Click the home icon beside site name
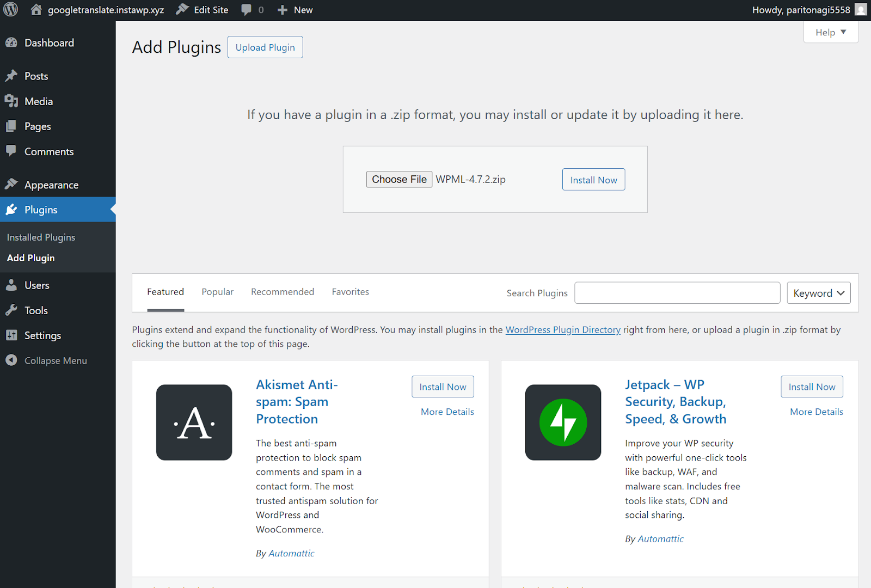Viewport: 871px width, 588px height. (36, 10)
